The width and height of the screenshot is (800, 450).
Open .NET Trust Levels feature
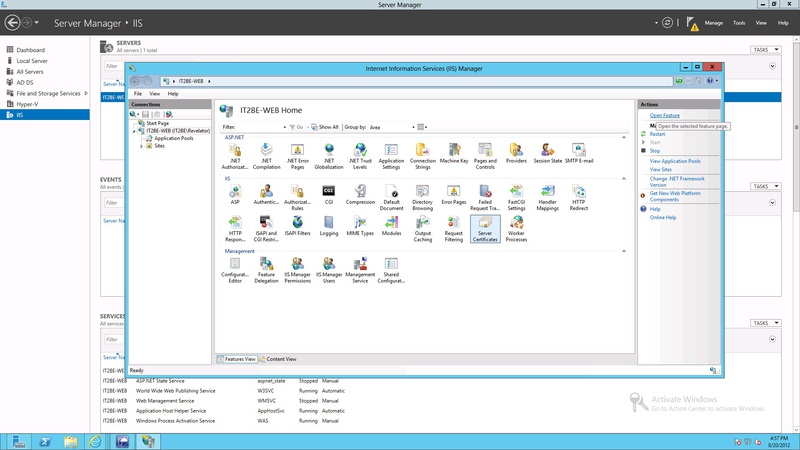click(x=360, y=156)
